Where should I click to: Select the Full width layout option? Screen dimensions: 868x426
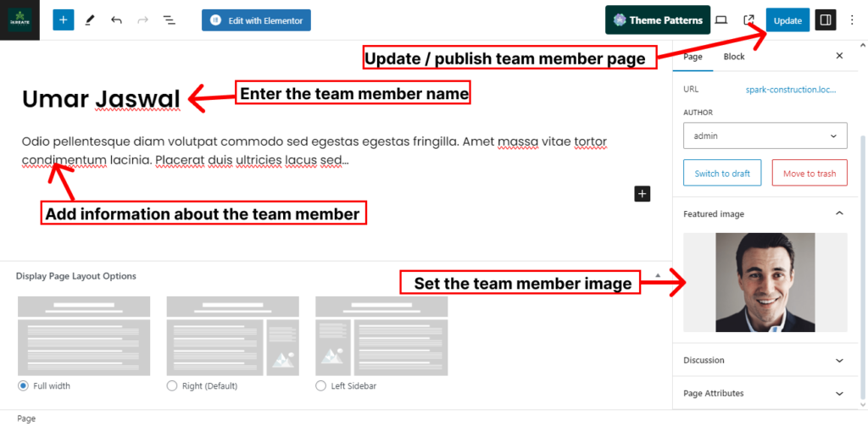click(x=23, y=385)
